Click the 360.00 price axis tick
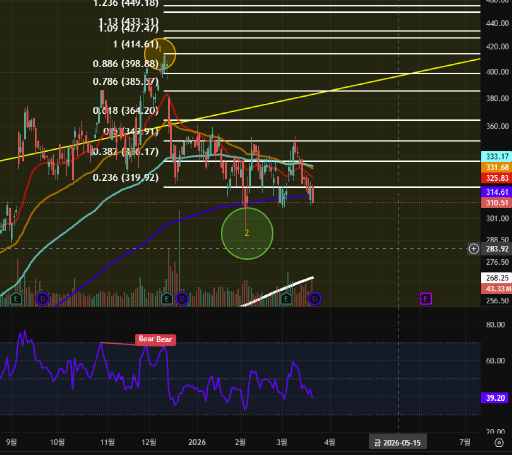This screenshot has height=455, width=512. [497, 126]
